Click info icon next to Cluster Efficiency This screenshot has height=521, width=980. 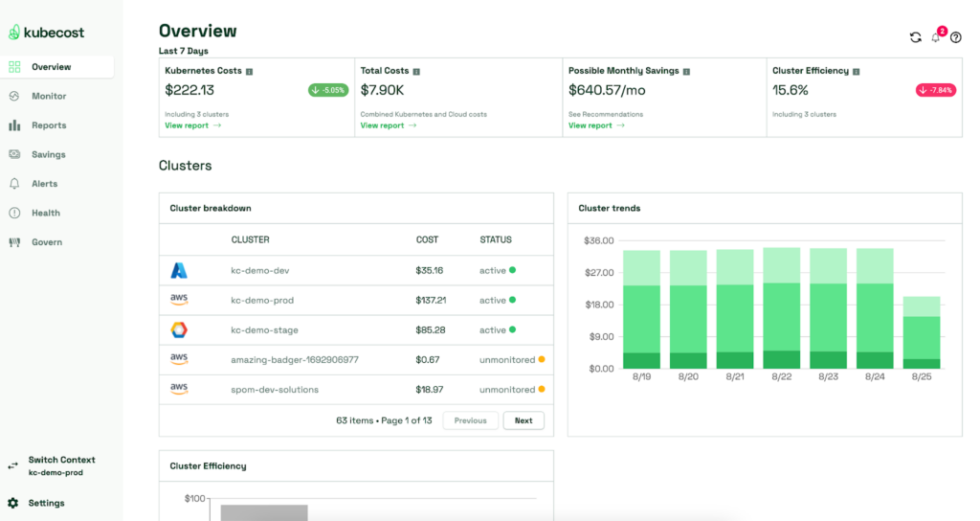[856, 71]
